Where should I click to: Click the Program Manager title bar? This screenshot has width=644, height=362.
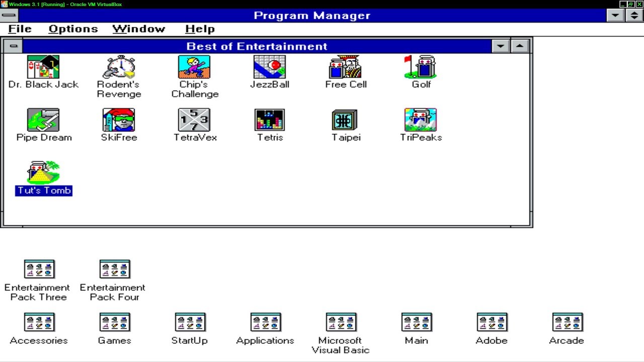[312, 15]
